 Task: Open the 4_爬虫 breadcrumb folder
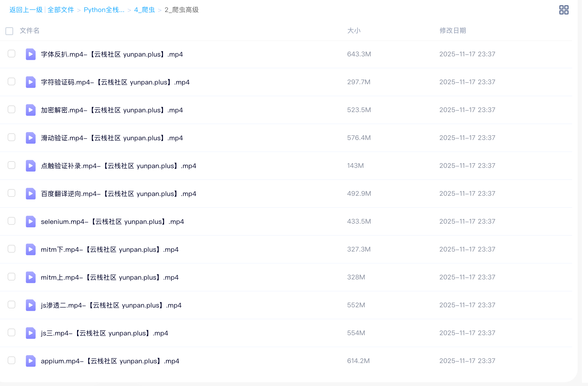point(144,10)
